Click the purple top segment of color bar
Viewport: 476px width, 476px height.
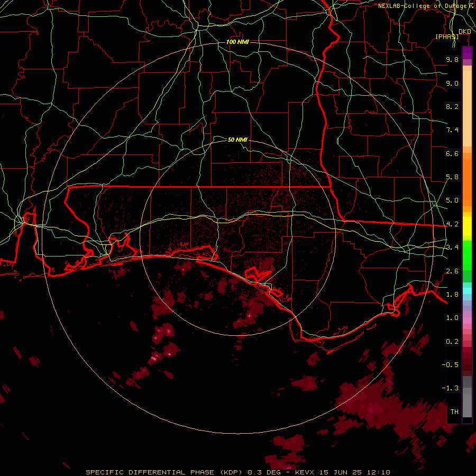[467, 53]
